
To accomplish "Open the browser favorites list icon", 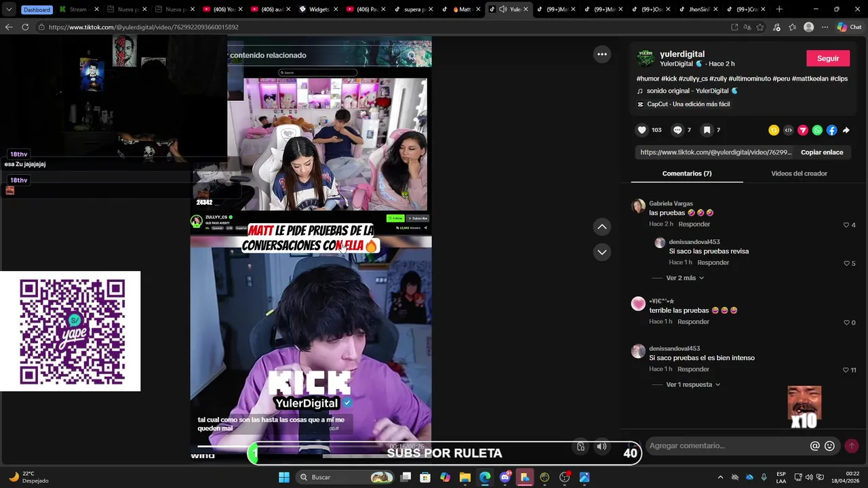I will (x=792, y=27).
